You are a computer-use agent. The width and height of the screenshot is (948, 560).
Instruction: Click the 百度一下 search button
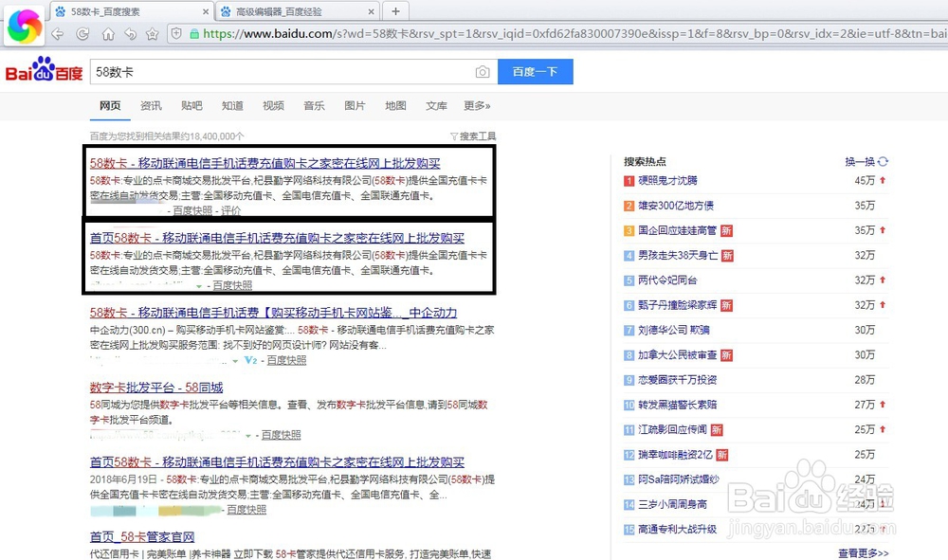pos(535,72)
